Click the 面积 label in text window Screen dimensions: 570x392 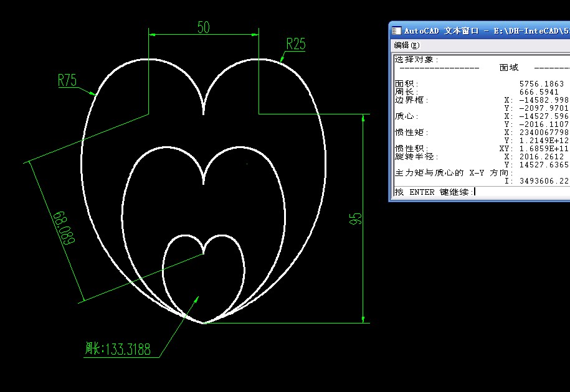click(407, 84)
